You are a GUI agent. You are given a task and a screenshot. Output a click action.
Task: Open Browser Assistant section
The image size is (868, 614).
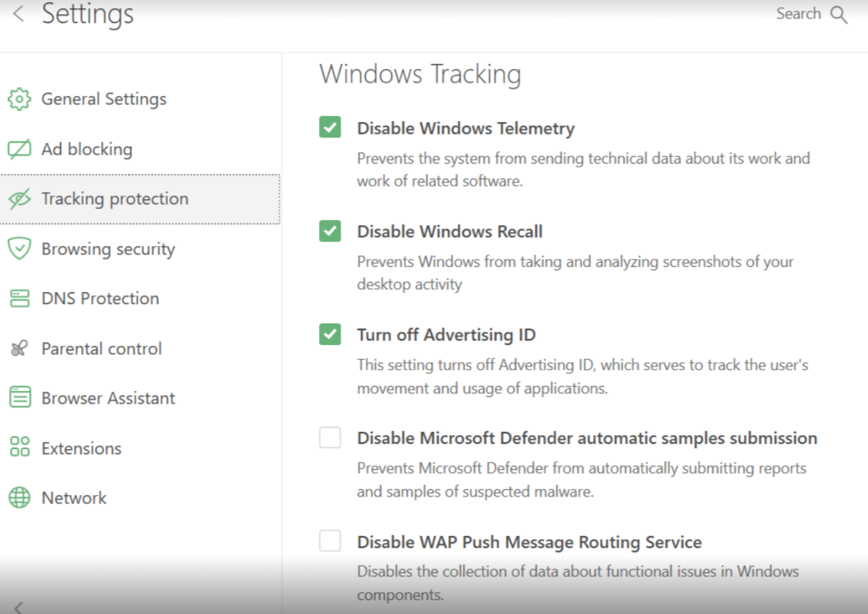point(140,398)
